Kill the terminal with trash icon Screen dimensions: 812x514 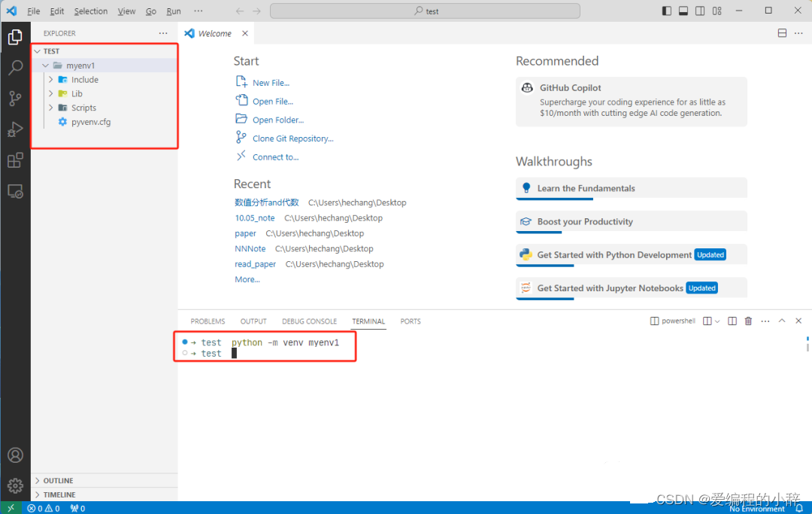748,321
